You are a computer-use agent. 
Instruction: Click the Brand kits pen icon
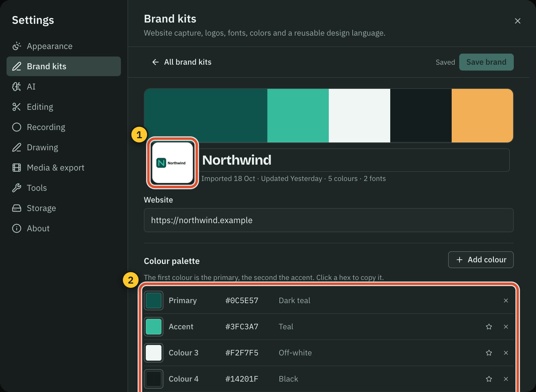(x=17, y=66)
